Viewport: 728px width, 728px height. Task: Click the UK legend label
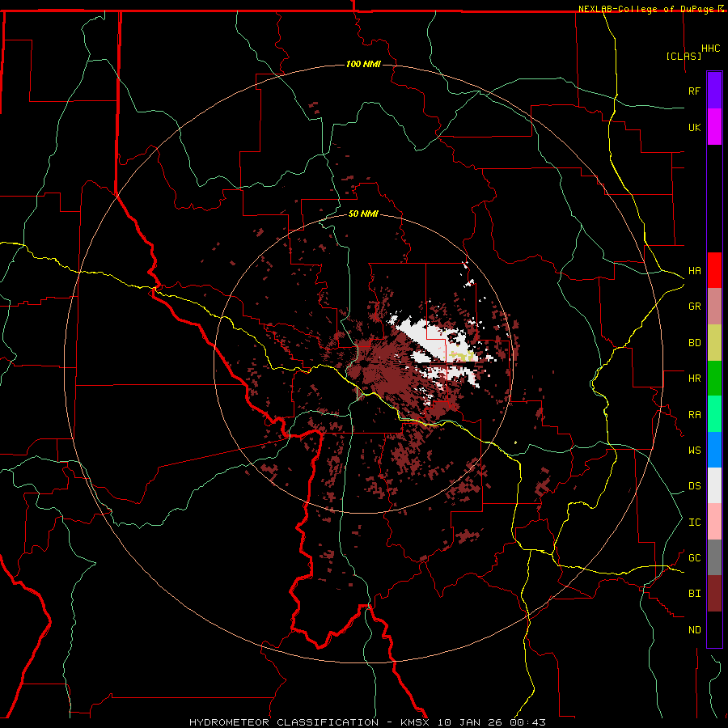(694, 127)
